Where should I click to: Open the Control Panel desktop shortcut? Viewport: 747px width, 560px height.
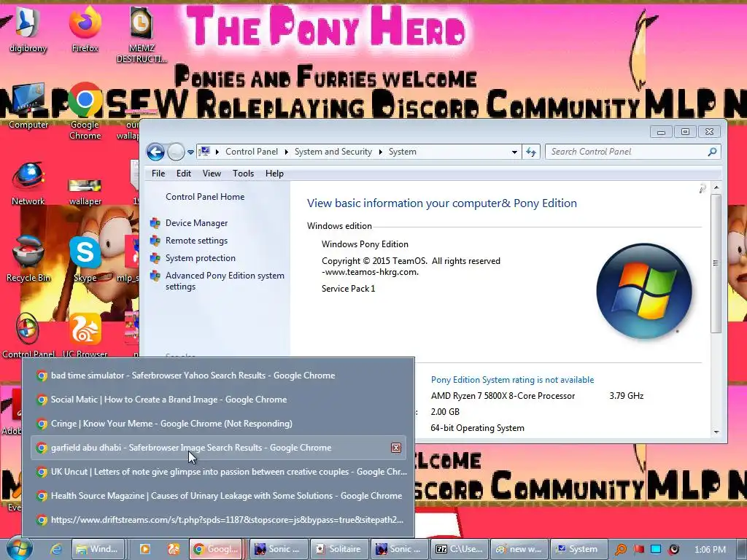click(28, 335)
